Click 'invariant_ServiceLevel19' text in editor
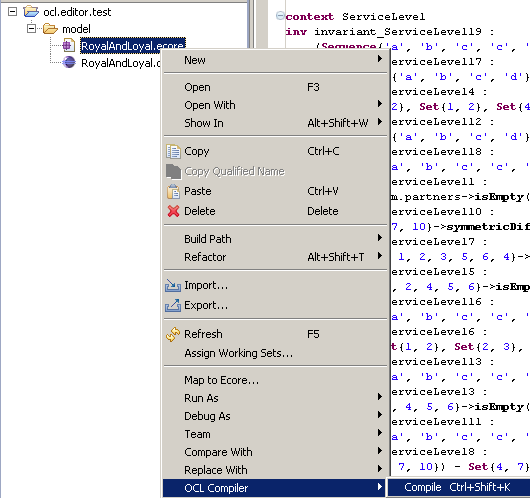 point(398,32)
